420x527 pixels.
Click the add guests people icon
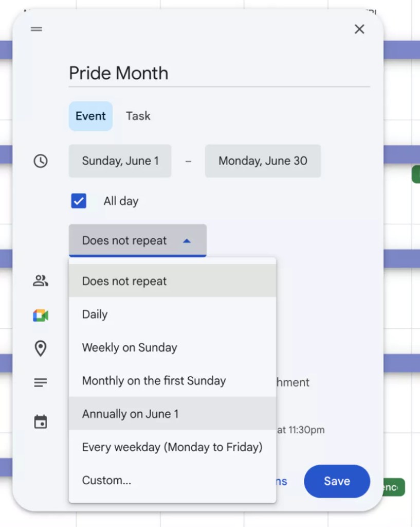(41, 281)
